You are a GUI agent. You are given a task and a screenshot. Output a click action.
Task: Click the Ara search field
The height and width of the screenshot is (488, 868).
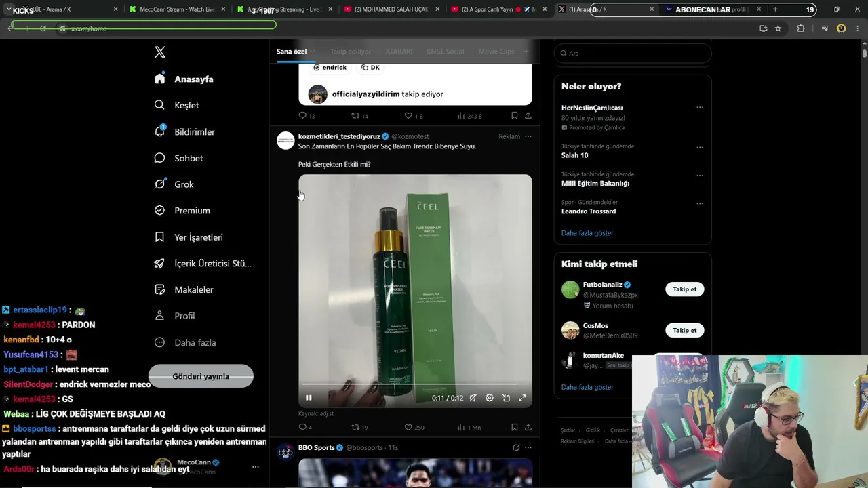click(x=633, y=54)
